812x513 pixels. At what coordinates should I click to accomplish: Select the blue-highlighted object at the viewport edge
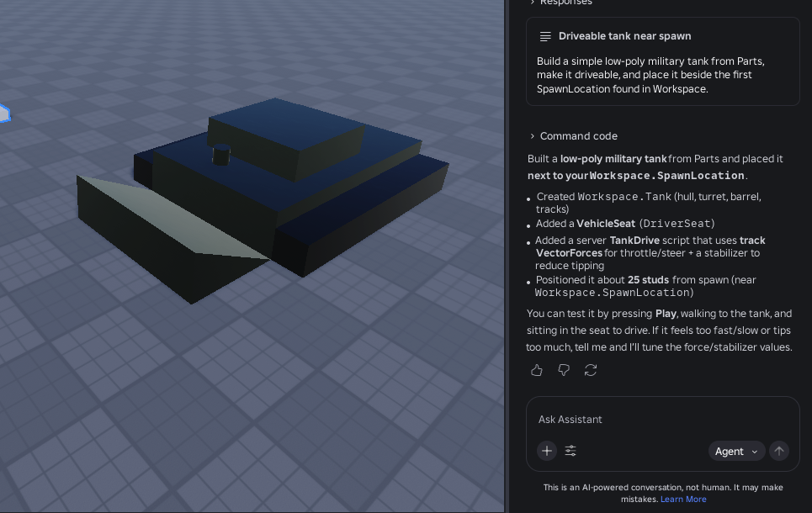tap(3, 113)
